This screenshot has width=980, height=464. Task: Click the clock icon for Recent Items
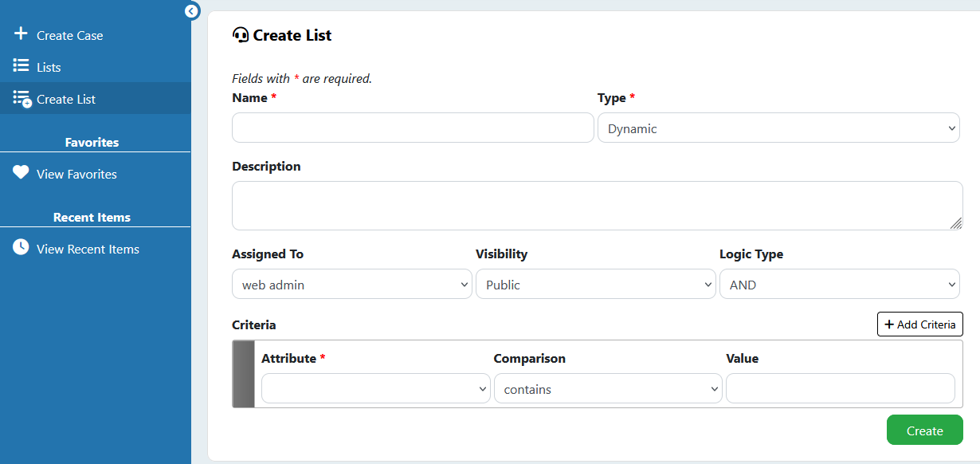pyautogui.click(x=21, y=248)
